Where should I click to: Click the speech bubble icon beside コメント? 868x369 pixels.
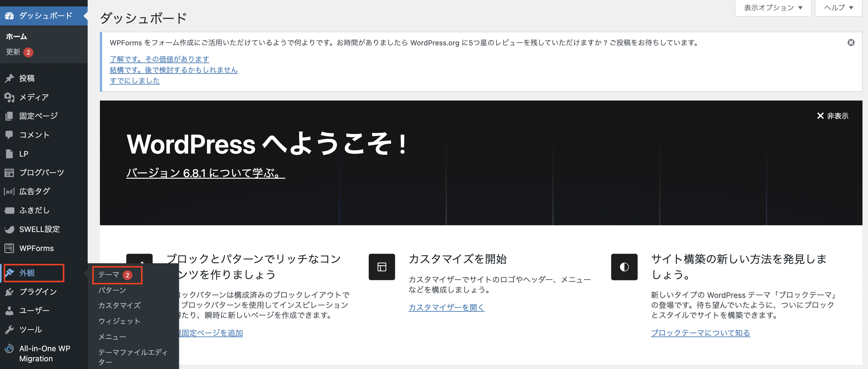point(10,135)
